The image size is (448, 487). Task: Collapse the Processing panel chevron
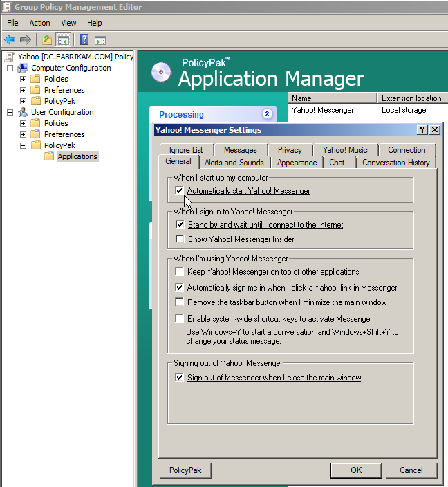pyautogui.click(x=267, y=114)
